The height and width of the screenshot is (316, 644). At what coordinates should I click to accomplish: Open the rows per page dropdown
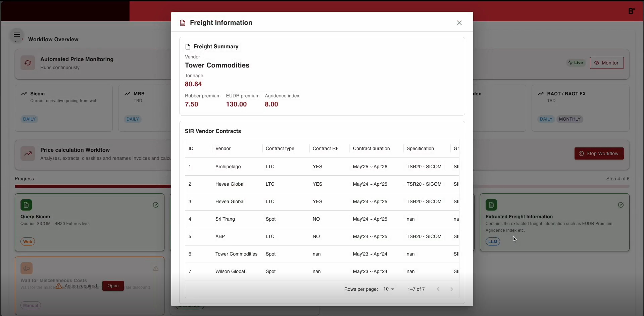[x=389, y=289]
